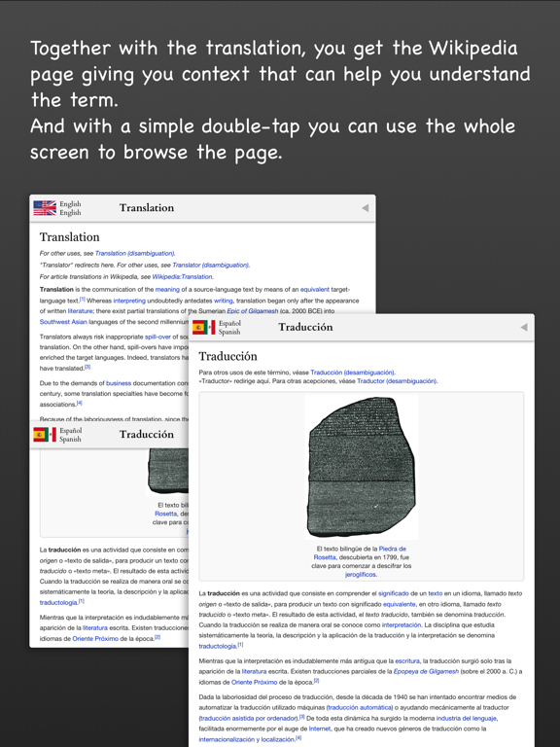Open the 'significado' link

point(394,593)
